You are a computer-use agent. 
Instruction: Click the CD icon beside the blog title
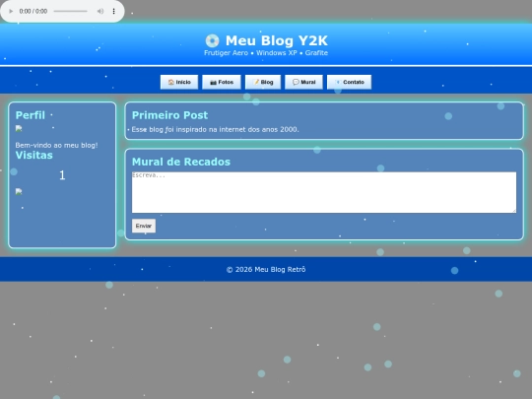tap(213, 40)
